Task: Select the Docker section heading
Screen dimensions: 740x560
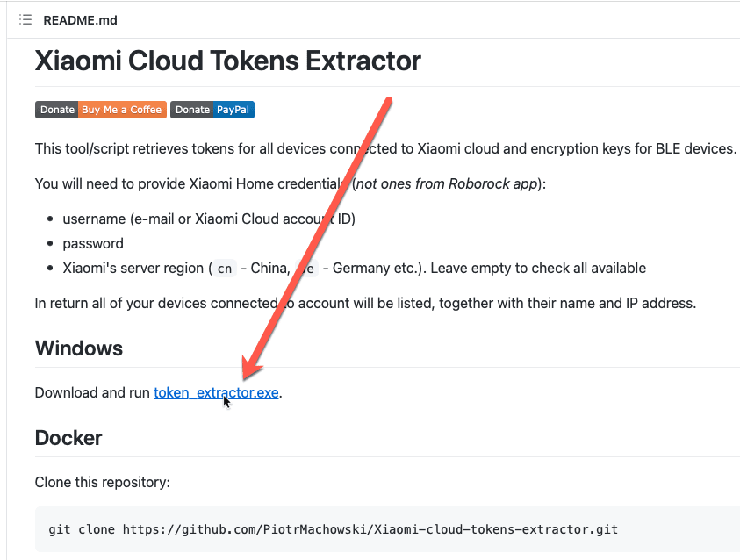Action: point(68,437)
